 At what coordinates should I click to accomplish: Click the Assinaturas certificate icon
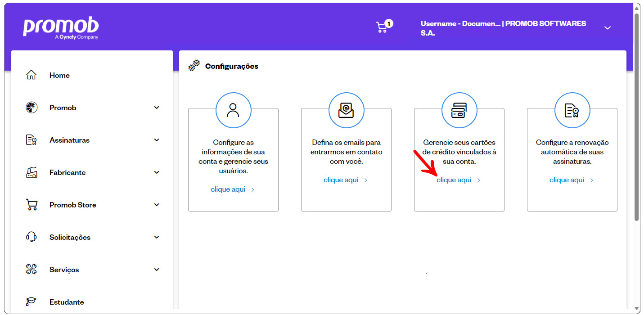[x=31, y=140]
